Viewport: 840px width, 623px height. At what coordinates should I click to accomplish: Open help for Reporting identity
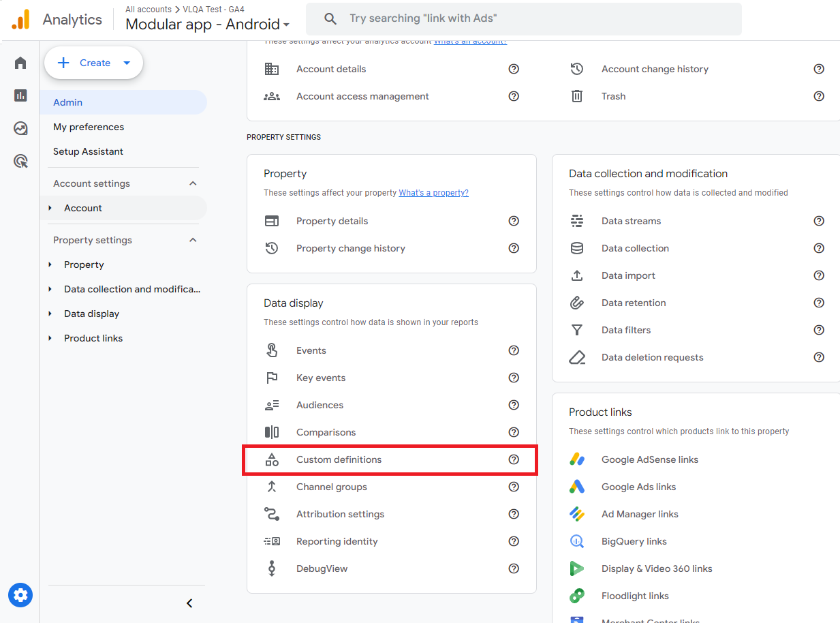514,541
